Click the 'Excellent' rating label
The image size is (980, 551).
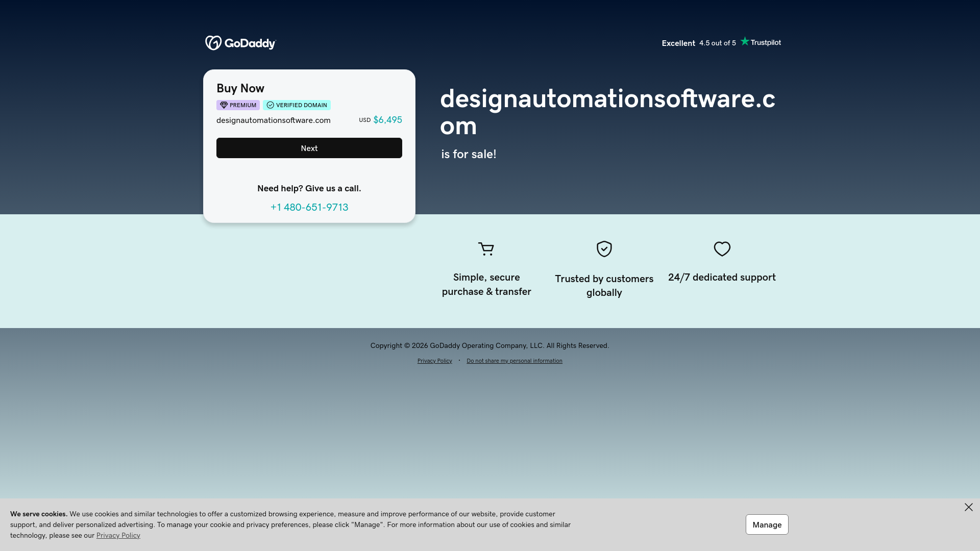[678, 43]
